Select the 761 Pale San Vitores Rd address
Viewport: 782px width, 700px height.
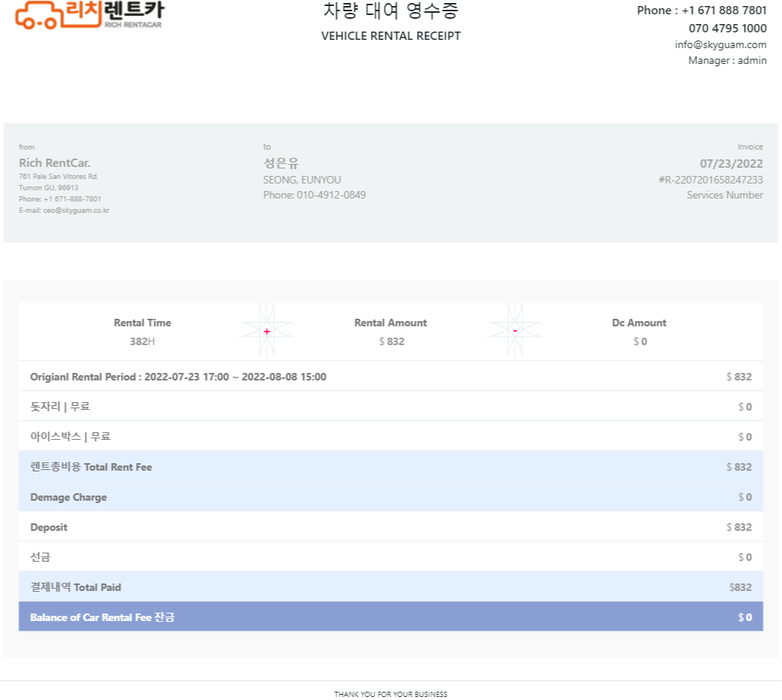[59, 177]
